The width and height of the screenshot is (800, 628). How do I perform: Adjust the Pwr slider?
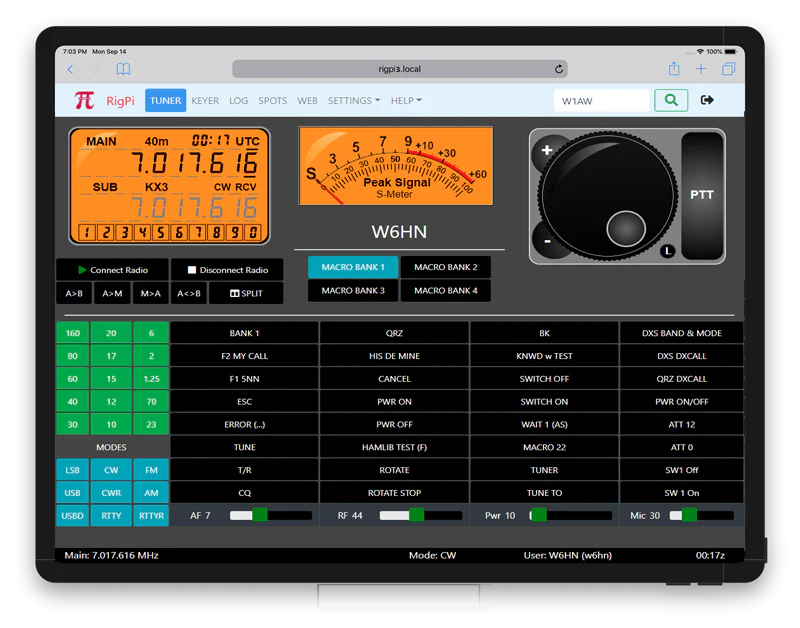[570, 515]
